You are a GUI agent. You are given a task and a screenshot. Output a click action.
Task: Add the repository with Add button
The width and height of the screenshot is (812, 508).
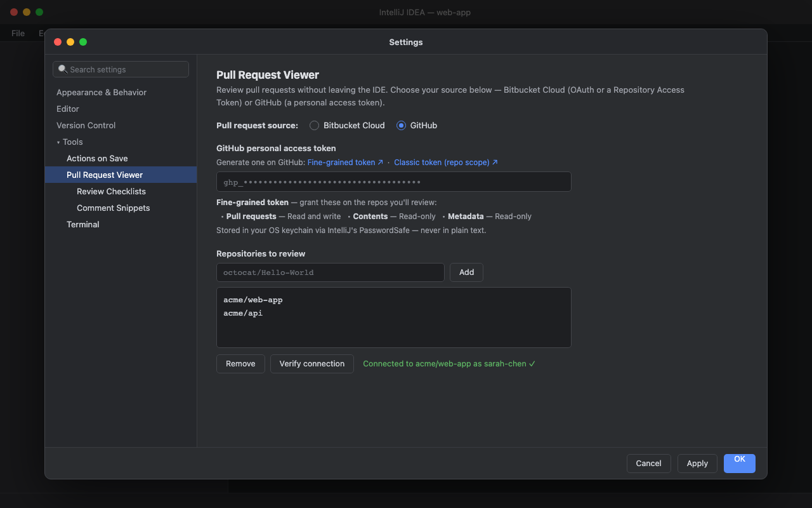click(x=466, y=272)
